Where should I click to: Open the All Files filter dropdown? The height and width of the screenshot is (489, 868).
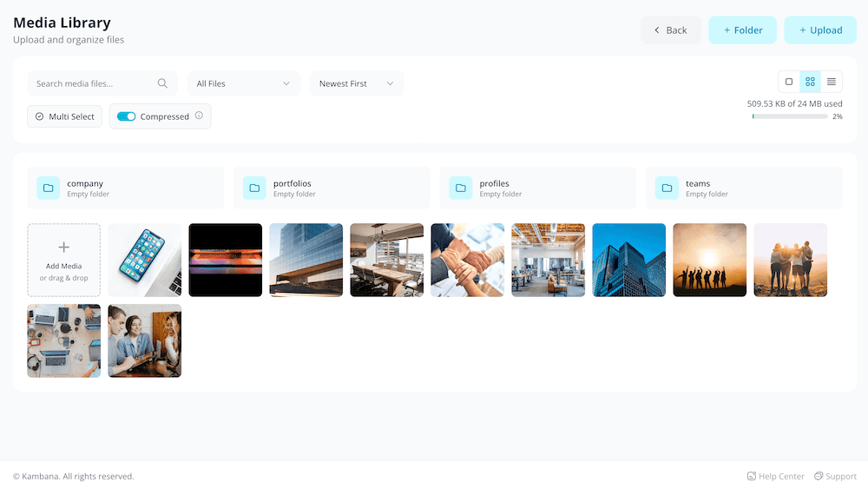[244, 83]
